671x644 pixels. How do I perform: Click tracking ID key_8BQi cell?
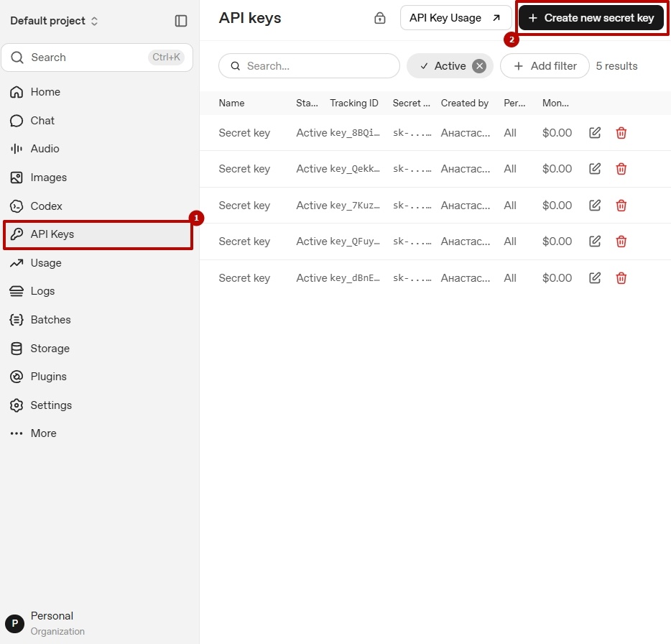click(355, 133)
